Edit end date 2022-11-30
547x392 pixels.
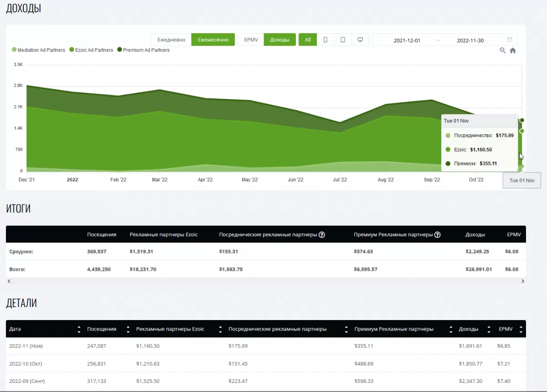(x=470, y=40)
